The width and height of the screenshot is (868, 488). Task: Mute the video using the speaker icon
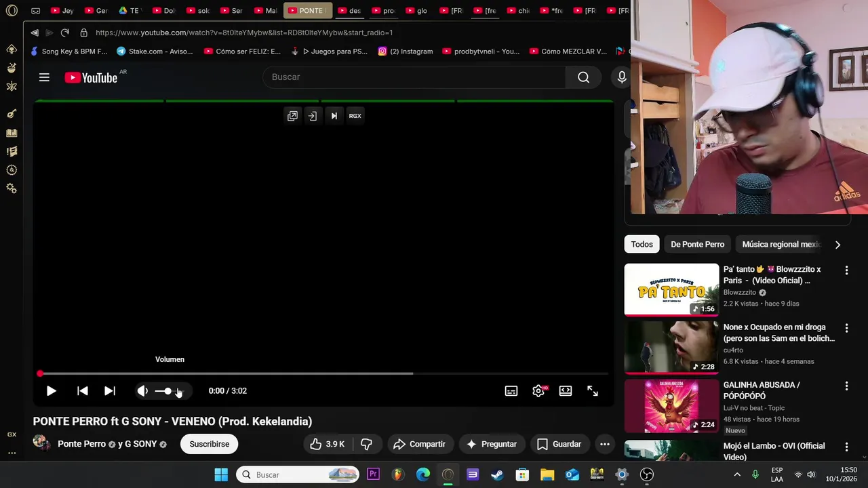pyautogui.click(x=142, y=391)
